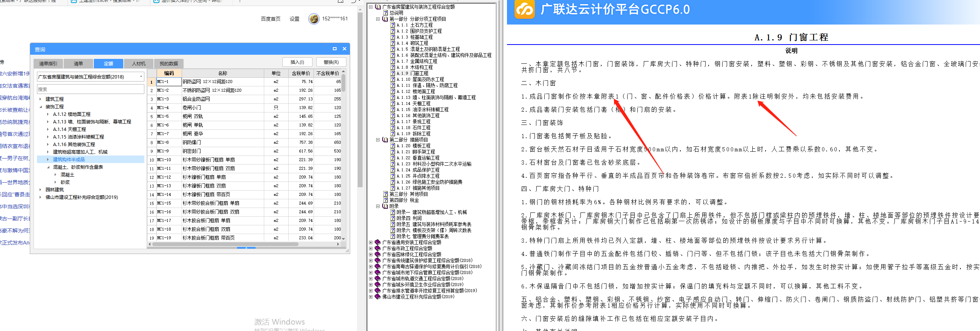Image resolution: width=980 pixels, height=331 pixels.
Task: Expand 广东省城市地下综合管廊工程综合定额 plus box
Action: coord(371,272)
